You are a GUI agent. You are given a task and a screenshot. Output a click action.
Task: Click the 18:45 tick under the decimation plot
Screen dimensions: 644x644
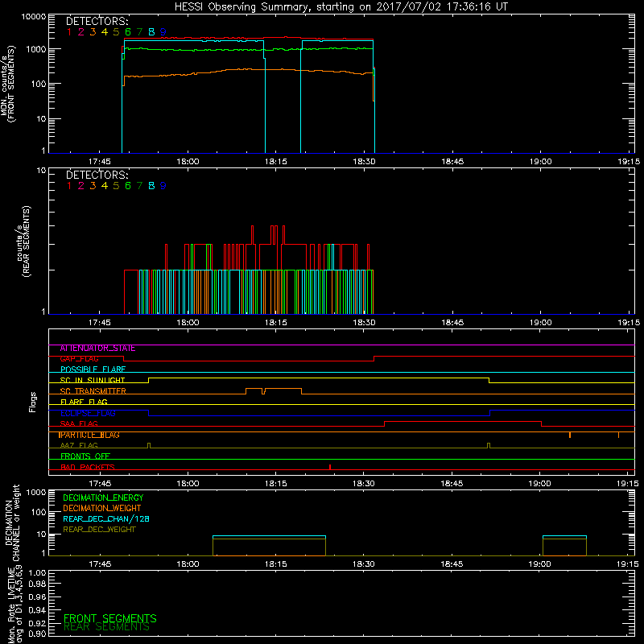452,564
